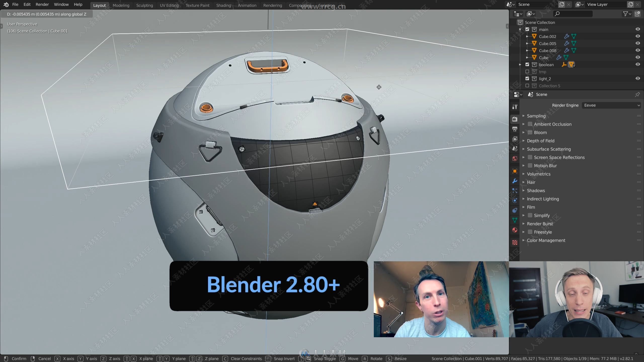Open the outliner filter dropdown
The width and height of the screenshot is (644, 362).
[x=627, y=14]
